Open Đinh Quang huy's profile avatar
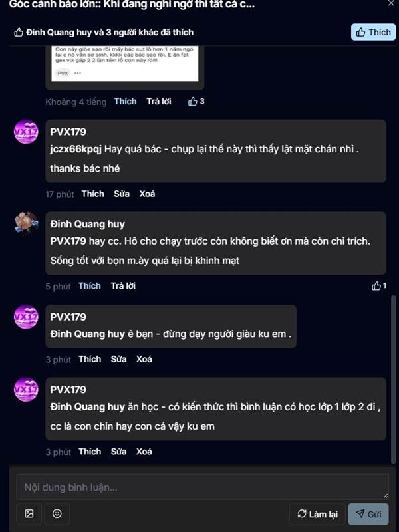 [26, 223]
